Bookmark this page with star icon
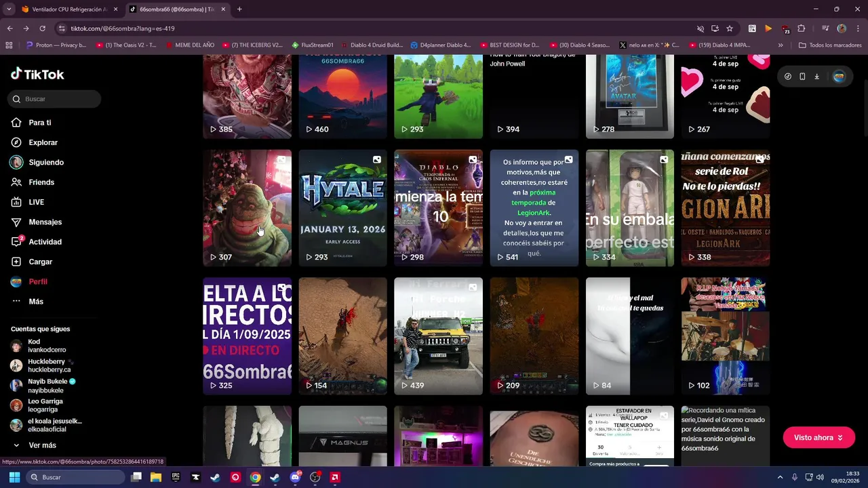This screenshot has width=868, height=488. pos(730,28)
